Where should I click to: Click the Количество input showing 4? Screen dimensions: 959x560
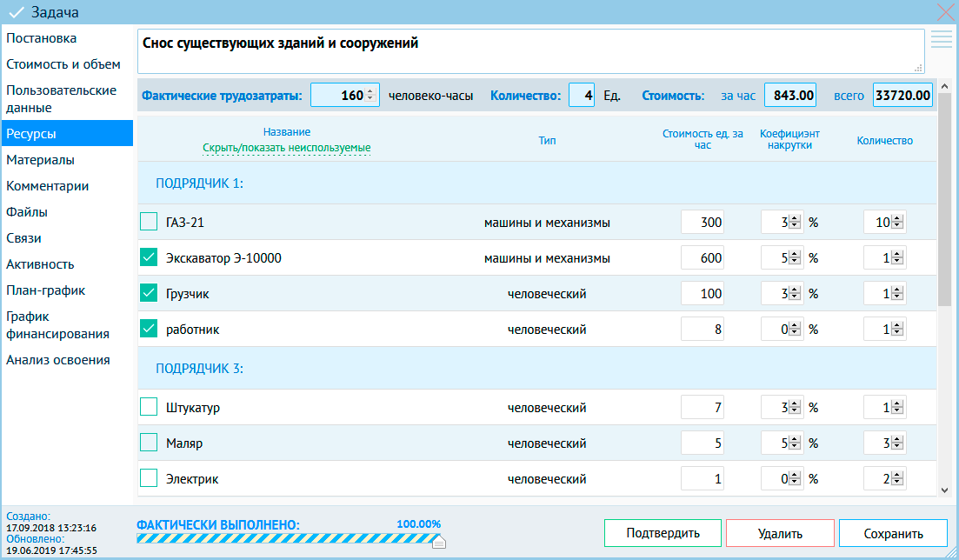click(581, 96)
